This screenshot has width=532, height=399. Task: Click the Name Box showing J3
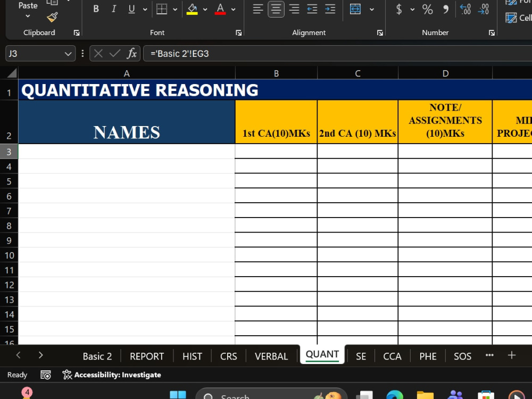point(34,54)
